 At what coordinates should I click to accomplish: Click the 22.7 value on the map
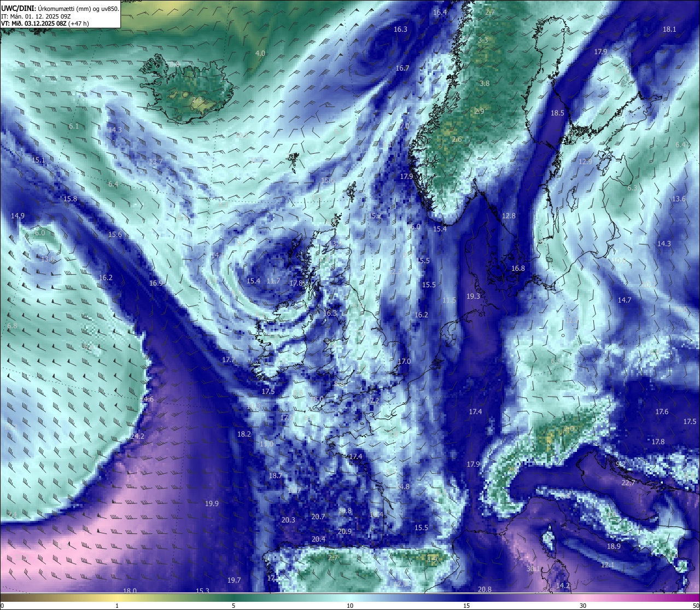tap(628, 483)
